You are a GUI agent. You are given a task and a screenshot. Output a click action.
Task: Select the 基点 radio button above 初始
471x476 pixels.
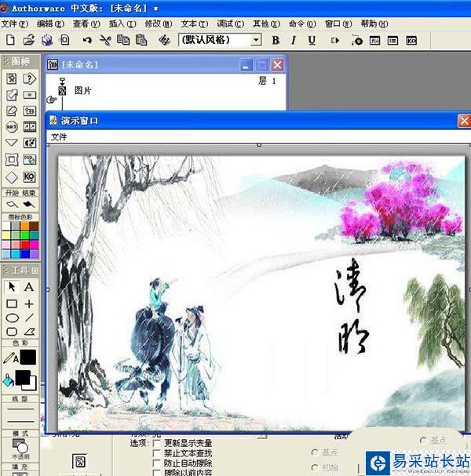click(315, 452)
